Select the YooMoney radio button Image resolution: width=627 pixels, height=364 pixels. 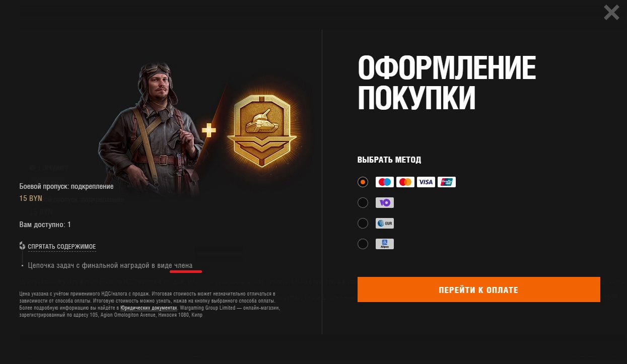(x=363, y=203)
